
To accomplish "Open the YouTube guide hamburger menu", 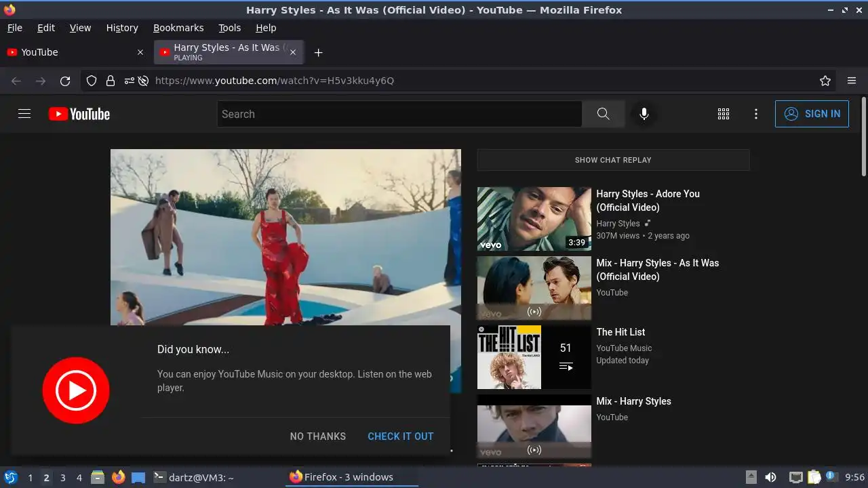I will [24, 114].
